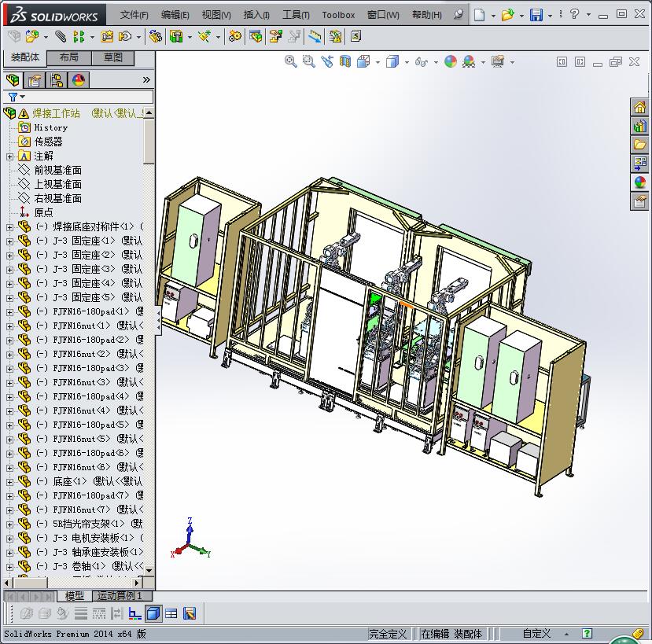Click the Save floppy disk button
Image resolution: width=652 pixels, height=644 pixels.
536,16
